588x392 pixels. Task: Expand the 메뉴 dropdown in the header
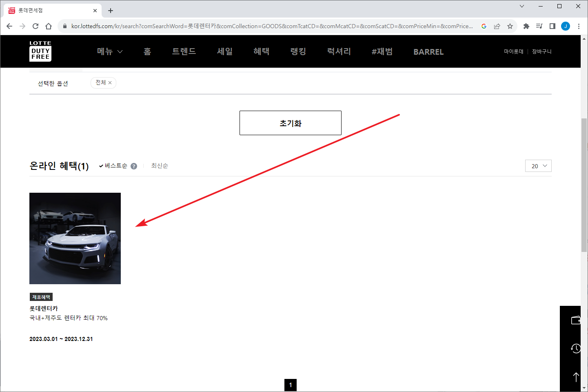click(x=110, y=51)
